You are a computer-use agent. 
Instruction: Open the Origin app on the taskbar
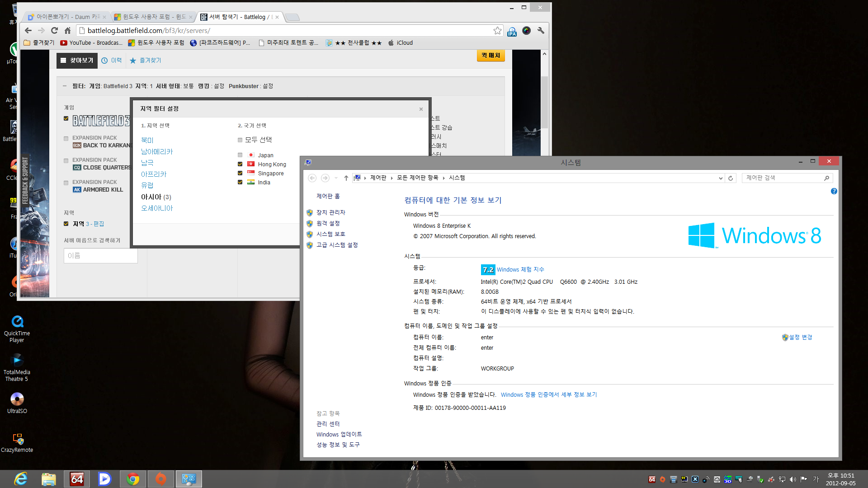tap(160, 479)
